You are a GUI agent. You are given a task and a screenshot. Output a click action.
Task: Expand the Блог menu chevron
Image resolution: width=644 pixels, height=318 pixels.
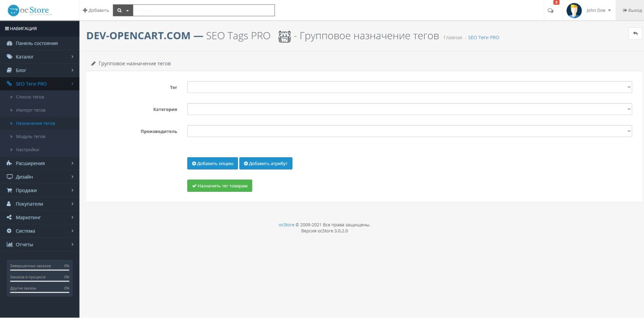72,70
